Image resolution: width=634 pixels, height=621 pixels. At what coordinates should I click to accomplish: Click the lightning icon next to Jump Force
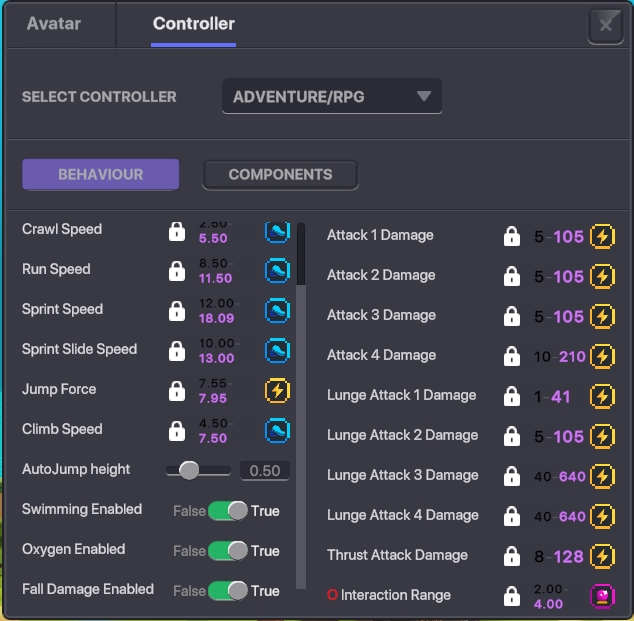click(276, 391)
